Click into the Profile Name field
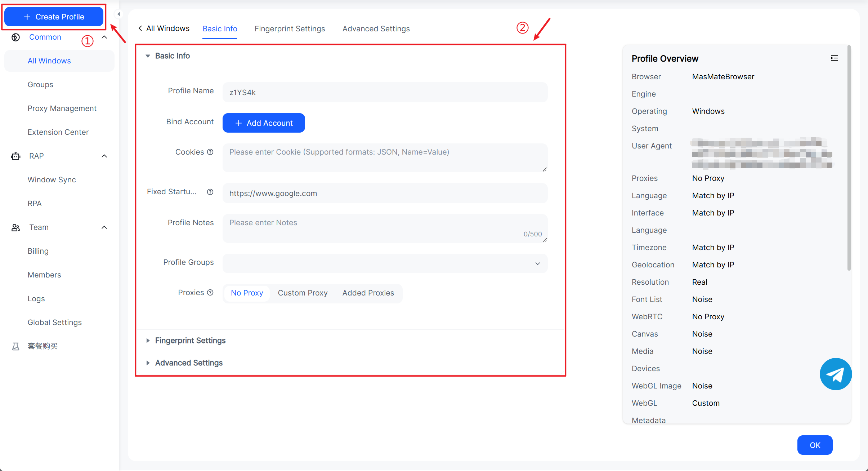This screenshot has width=868, height=471. pyautogui.click(x=385, y=93)
